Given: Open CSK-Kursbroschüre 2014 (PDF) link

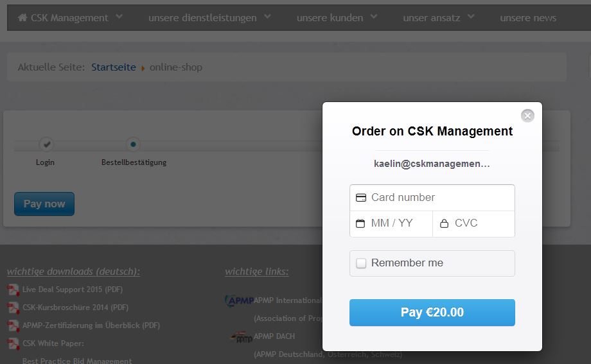Looking at the screenshot, I should pos(75,308).
